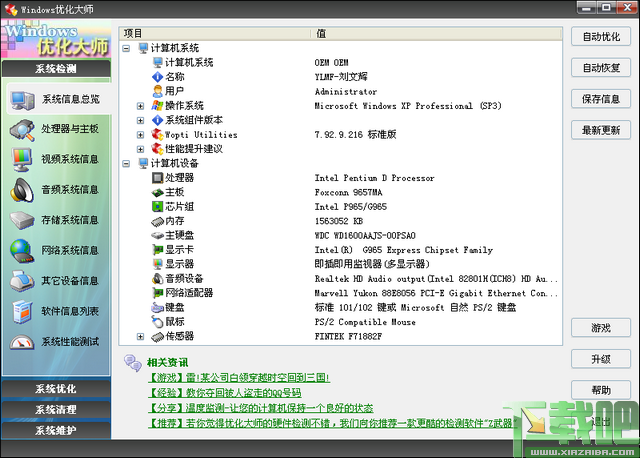640x458 pixels.
Task: Click the 名称 info icon
Action: pos(158,77)
